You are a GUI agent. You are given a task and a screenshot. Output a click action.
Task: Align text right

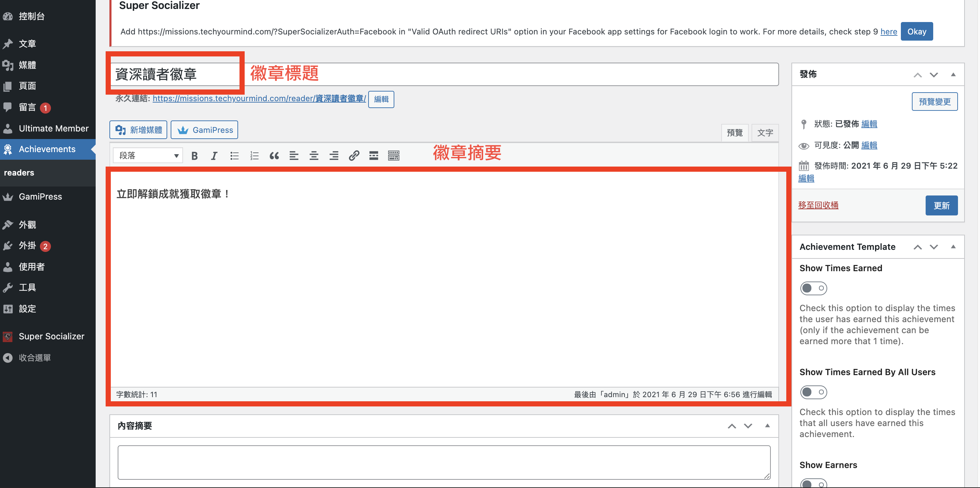click(x=334, y=156)
